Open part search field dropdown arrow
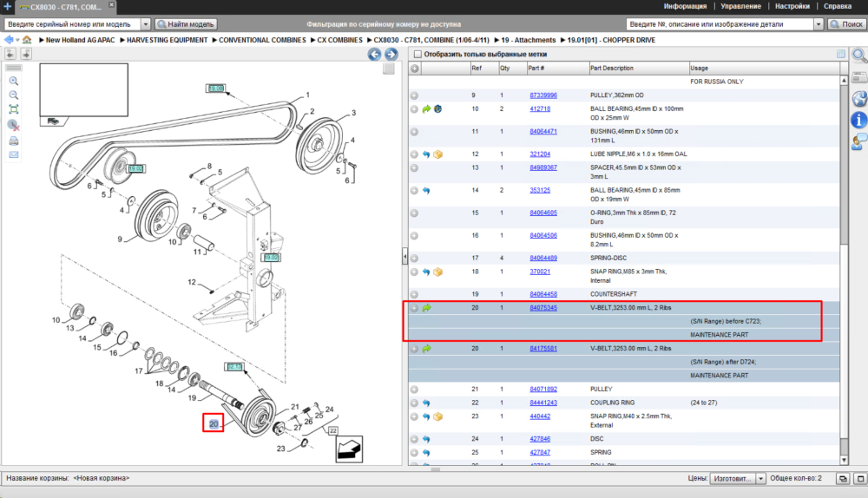The height and width of the screenshot is (498, 868). [819, 24]
